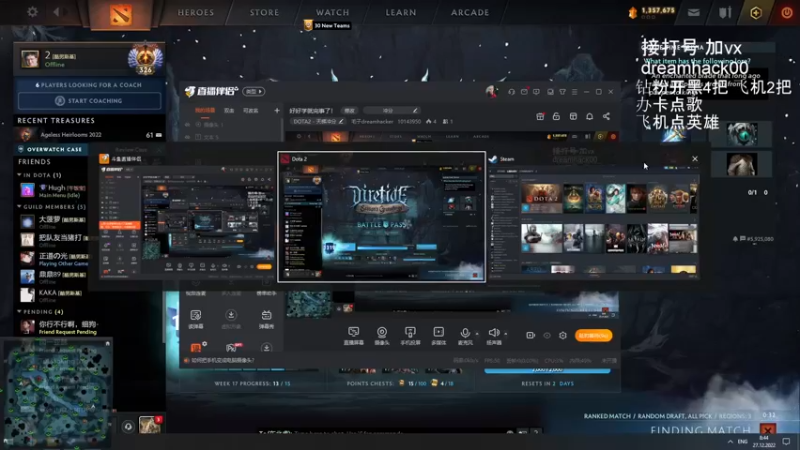800x450 pixels.
Task: Click START COACHING button
Action: tap(89, 101)
